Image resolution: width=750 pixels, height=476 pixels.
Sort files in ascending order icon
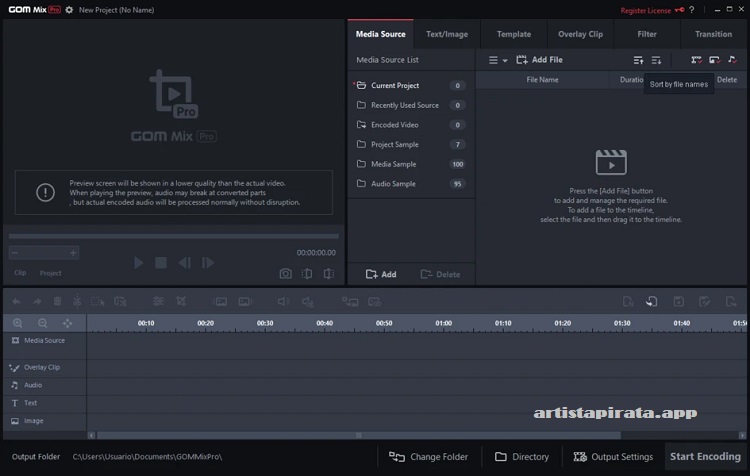click(x=638, y=60)
